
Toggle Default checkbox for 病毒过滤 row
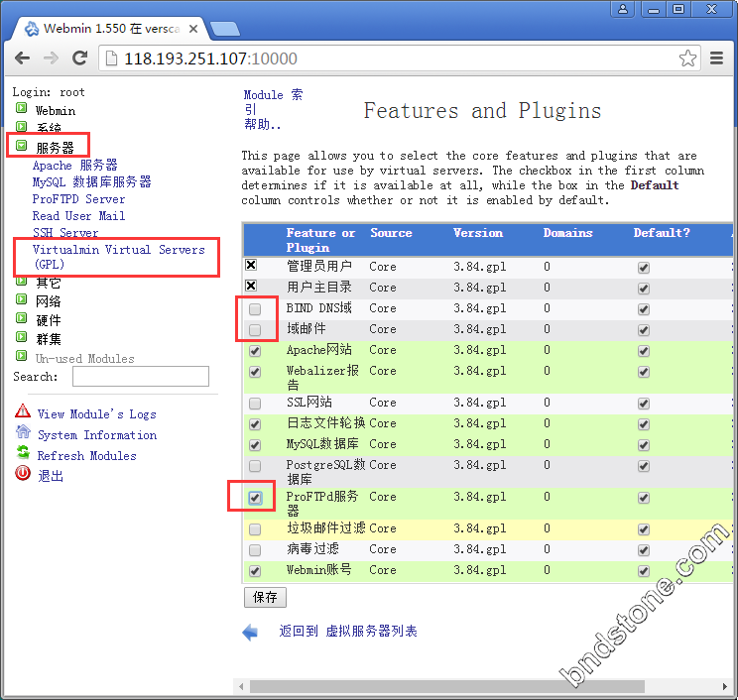pos(644,550)
